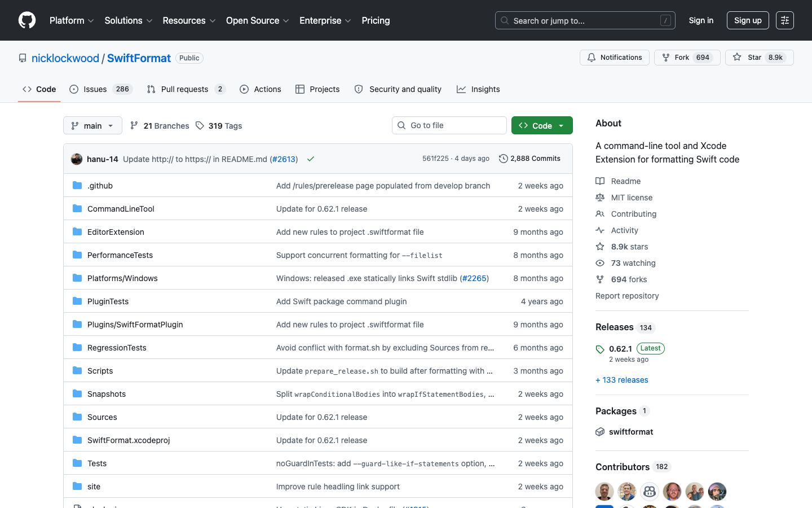
Task: Click the scale icon beside MIT license
Action: point(600,198)
